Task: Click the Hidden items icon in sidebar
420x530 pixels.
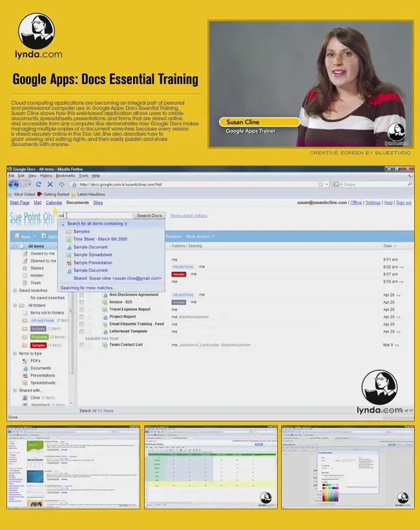Action: [x=25, y=275]
